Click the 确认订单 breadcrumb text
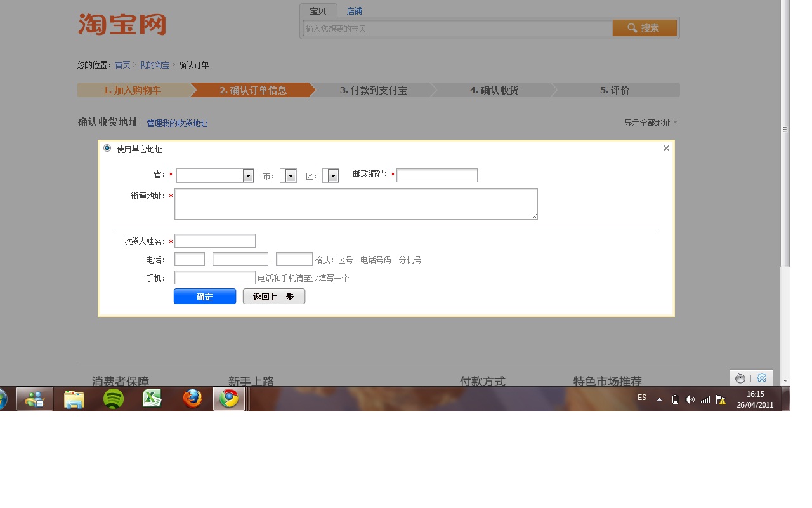The width and height of the screenshot is (812, 508). coord(193,65)
